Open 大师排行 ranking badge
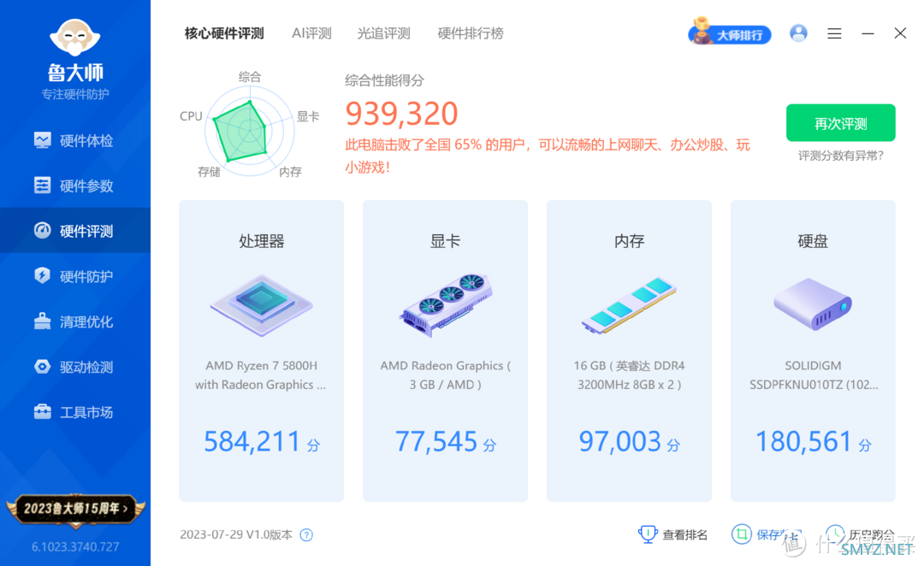This screenshot has width=924, height=566. tap(730, 32)
